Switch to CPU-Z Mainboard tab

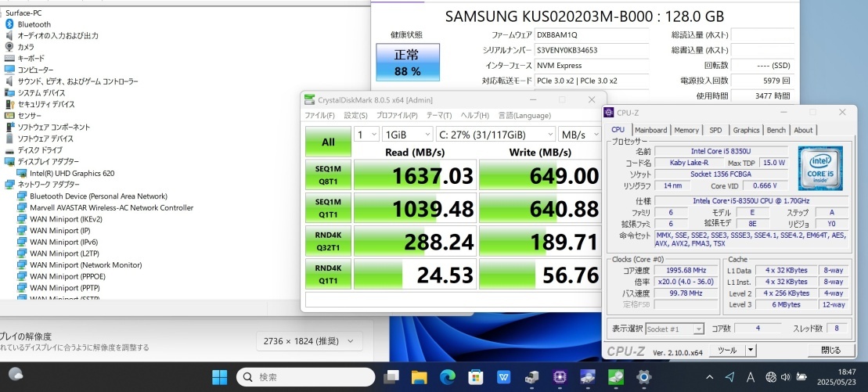coord(650,130)
